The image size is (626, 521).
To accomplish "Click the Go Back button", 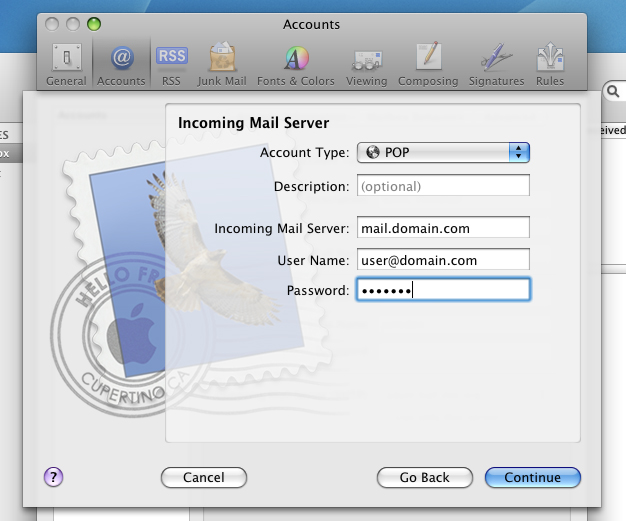I will [424, 477].
